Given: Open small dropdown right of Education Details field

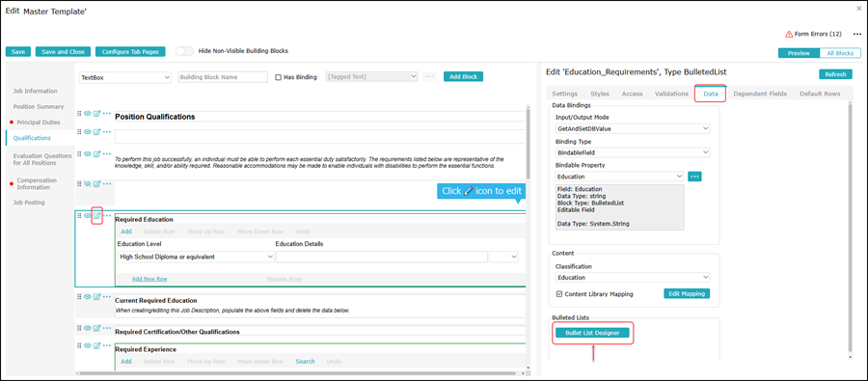Looking at the screenshot, I should [x=503, y=257].
